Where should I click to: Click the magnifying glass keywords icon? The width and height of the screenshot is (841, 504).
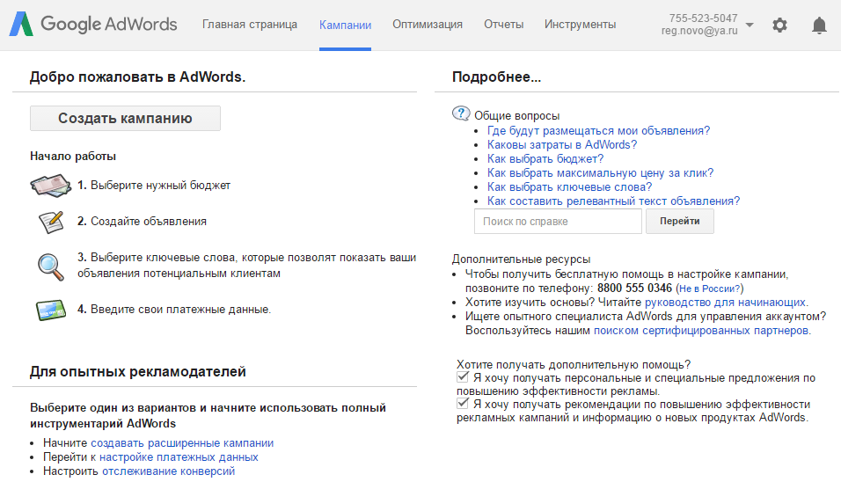click(51, 267)
